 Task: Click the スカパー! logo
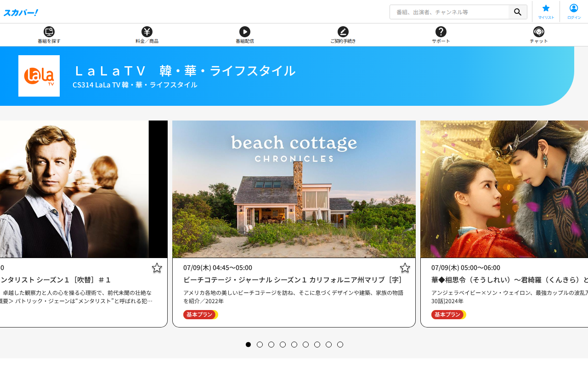tap(21, 12)
